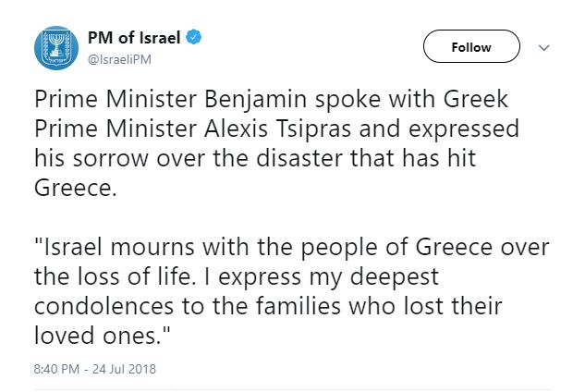Click the blue verified checkmark badge
This screenshot has height=392, width=585.
[194, 37]
